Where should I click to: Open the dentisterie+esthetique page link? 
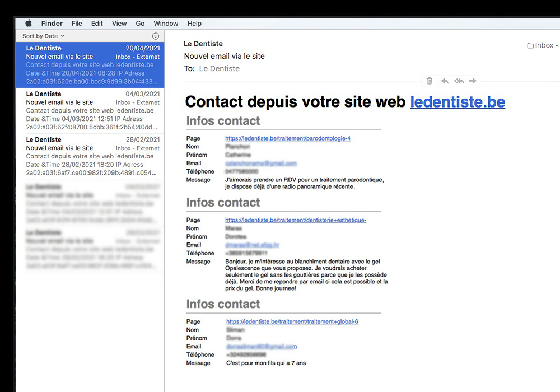[296, 220]
